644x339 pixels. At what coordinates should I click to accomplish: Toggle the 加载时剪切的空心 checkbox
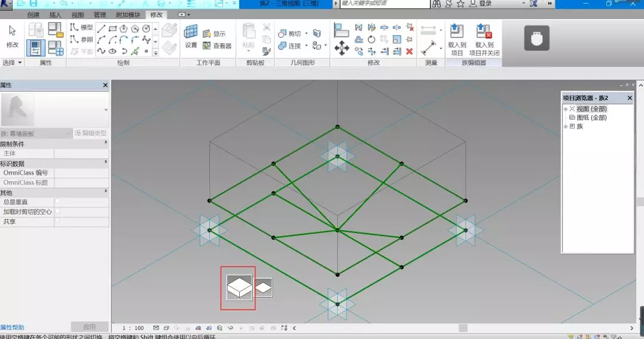pyautogui.click(x=57, y=212)
